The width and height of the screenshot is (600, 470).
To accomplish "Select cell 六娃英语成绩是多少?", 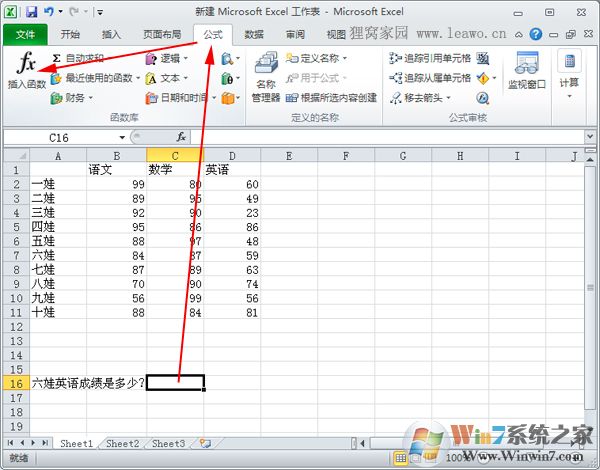I will click(x=88, y=383).
